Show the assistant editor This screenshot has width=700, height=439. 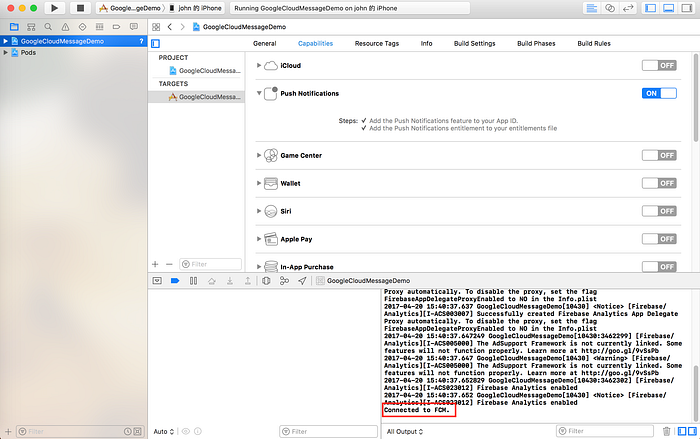[x=610, y=8]
